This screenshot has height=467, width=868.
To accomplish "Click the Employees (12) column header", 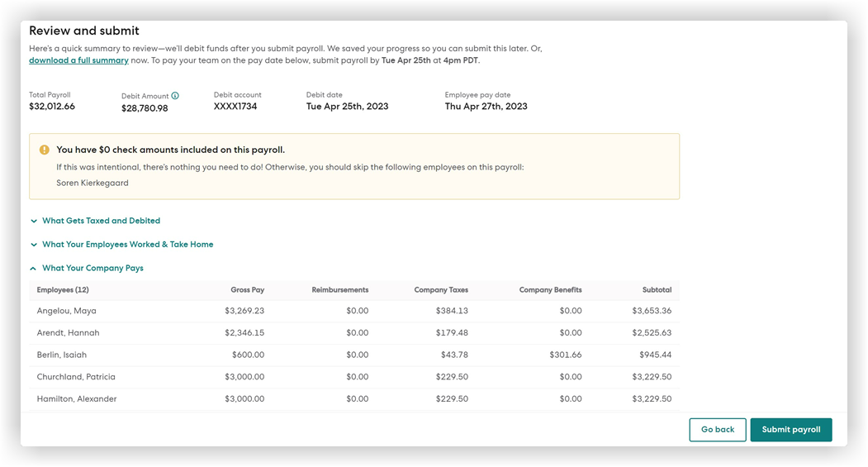I will pos(63,290).
